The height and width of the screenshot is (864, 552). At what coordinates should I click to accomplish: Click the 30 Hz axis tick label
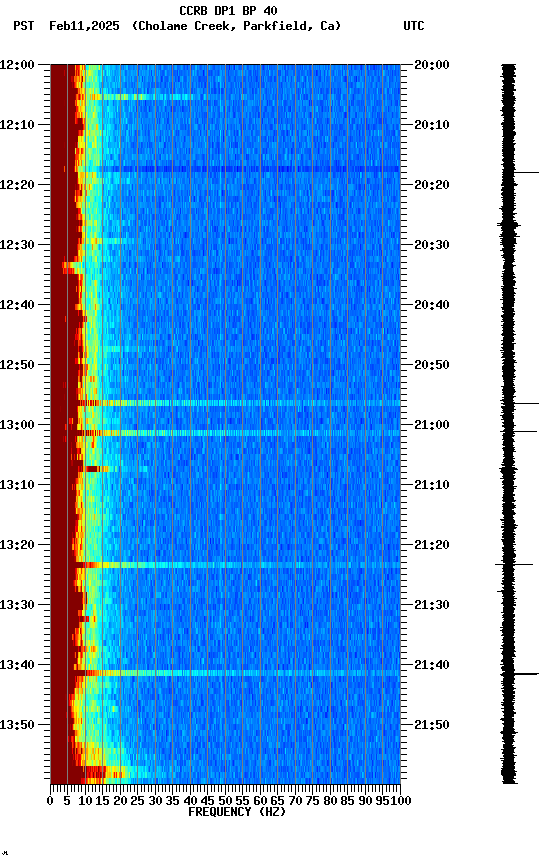point(155,801)
